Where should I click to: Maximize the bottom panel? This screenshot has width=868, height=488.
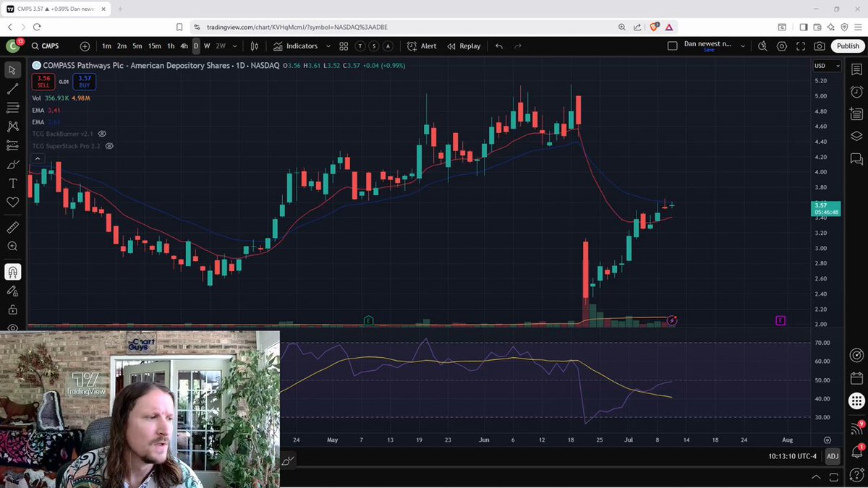click(833, 478)
